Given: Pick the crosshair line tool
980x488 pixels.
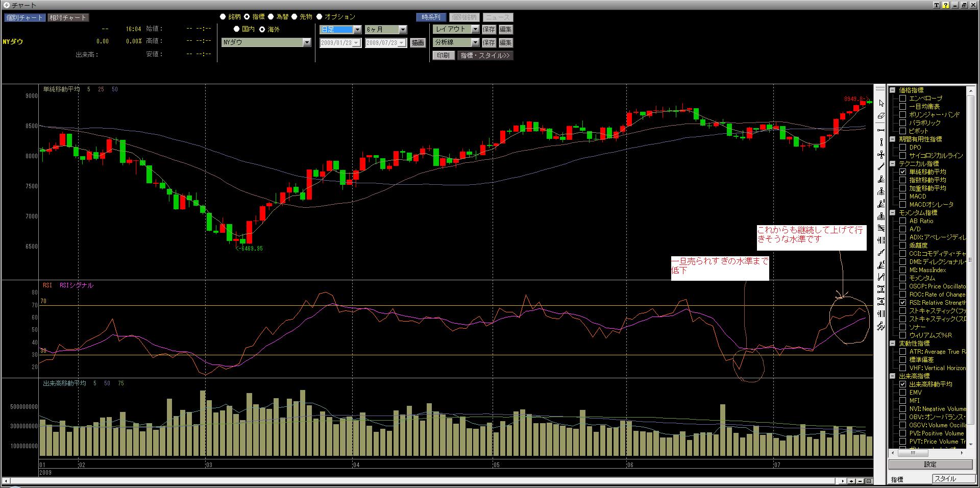Looking at the screenshot, I should pyautogui.click(x=881, y=155).
